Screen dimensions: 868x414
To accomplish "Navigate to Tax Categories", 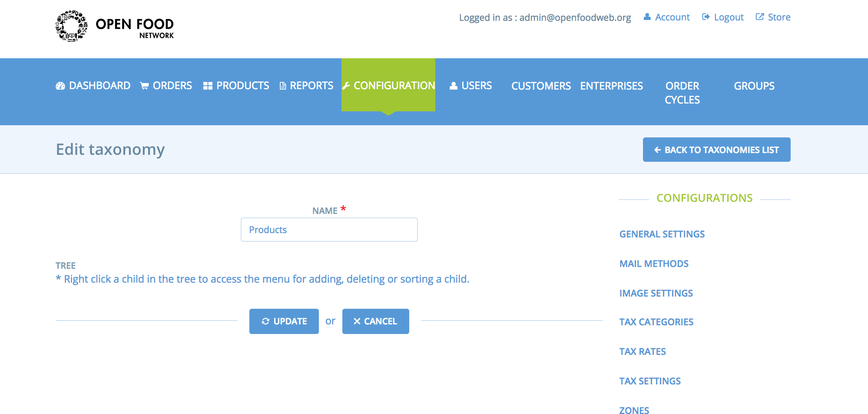I will coord(656,322).
